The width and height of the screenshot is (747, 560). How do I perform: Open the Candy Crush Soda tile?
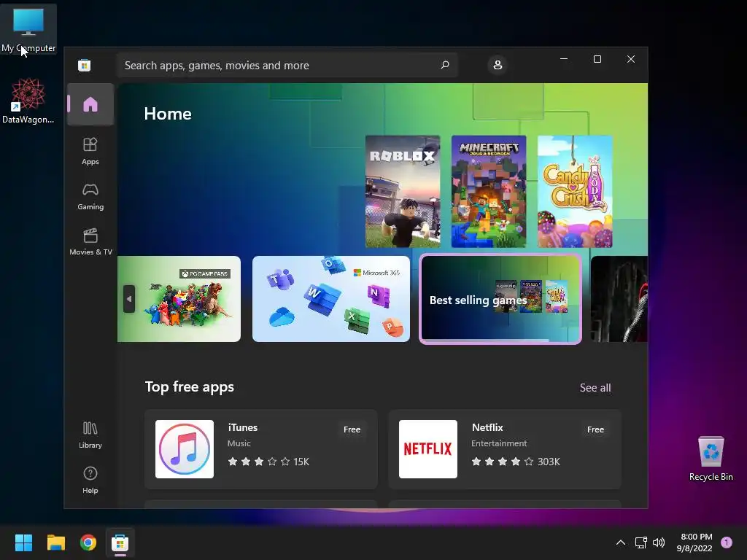pyautogui.click(x=575, y=192)
